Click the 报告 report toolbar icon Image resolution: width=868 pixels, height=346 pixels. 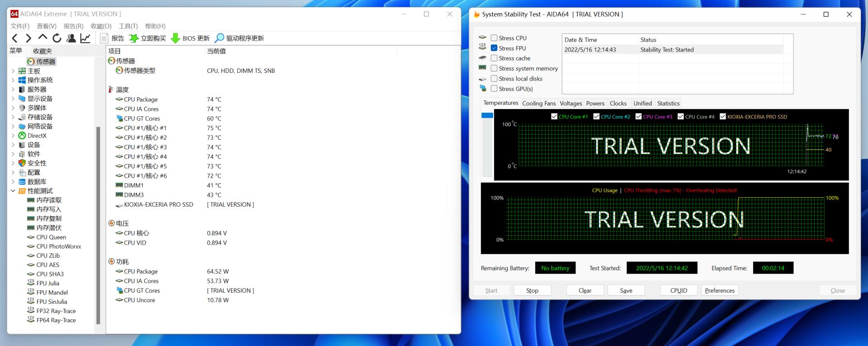tap(104, 38)
